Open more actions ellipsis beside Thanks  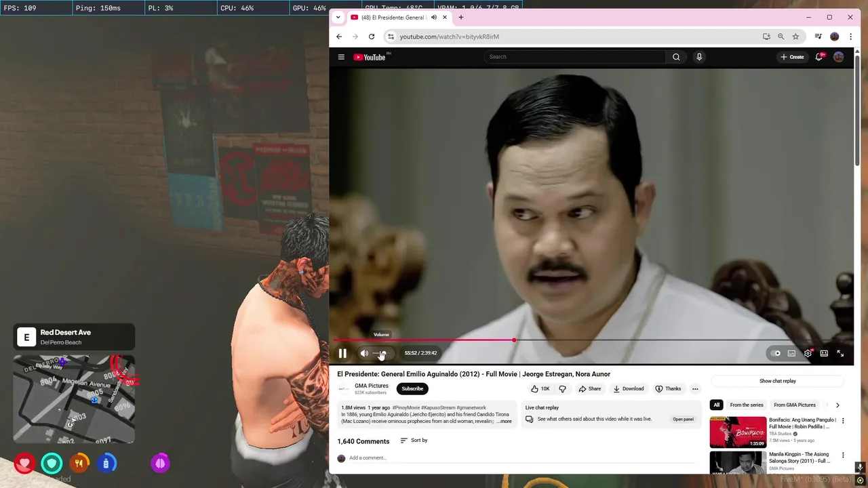[x=695, y=388]
